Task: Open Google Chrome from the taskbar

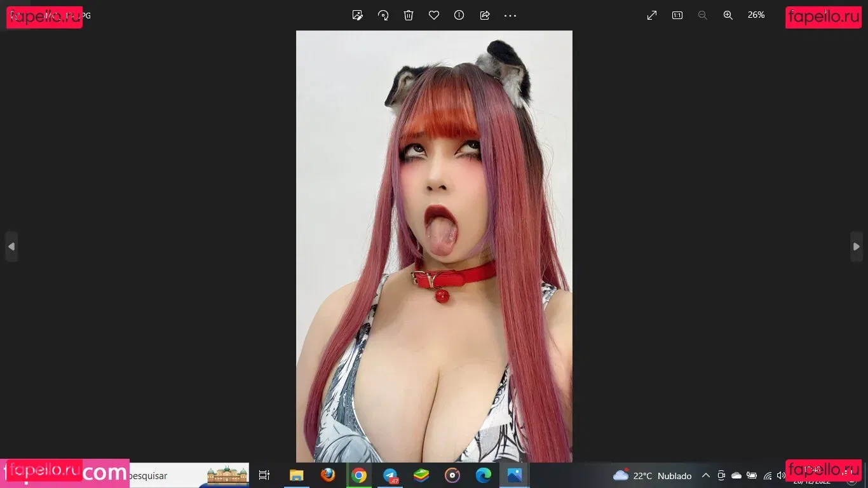Action: point(358,475)
